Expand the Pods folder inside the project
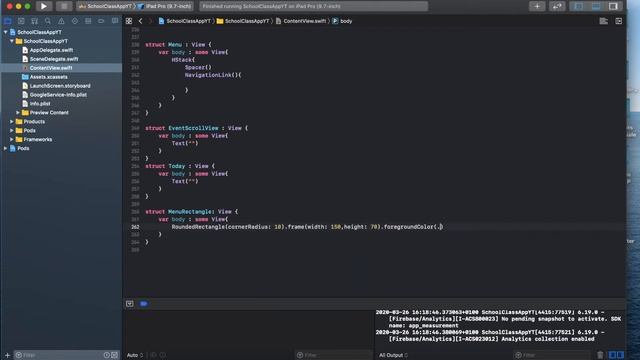This screenshot has width=640, height=360. tap(12, 131)
